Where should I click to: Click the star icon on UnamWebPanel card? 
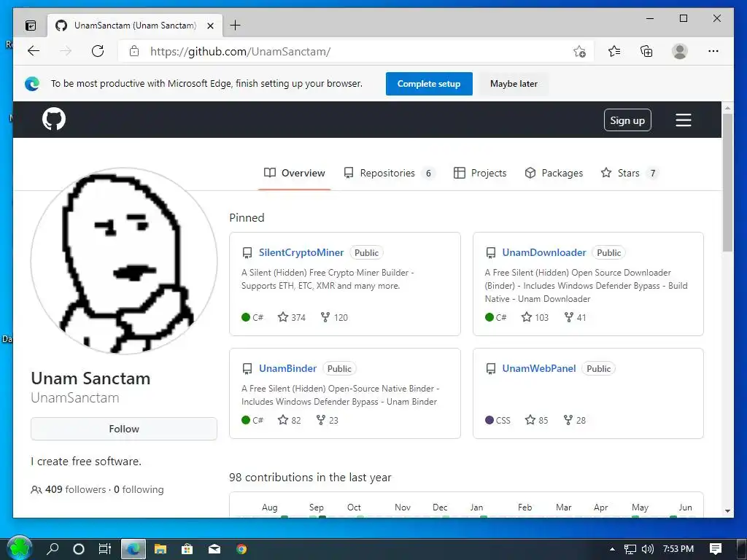click(x=530, y=420)
